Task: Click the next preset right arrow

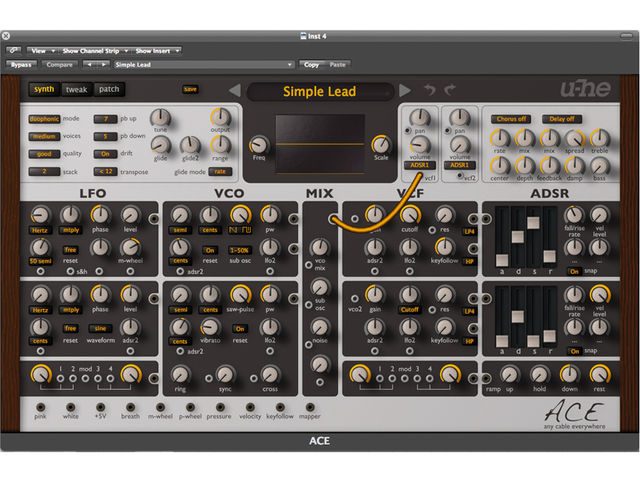Action: (404, 90)
